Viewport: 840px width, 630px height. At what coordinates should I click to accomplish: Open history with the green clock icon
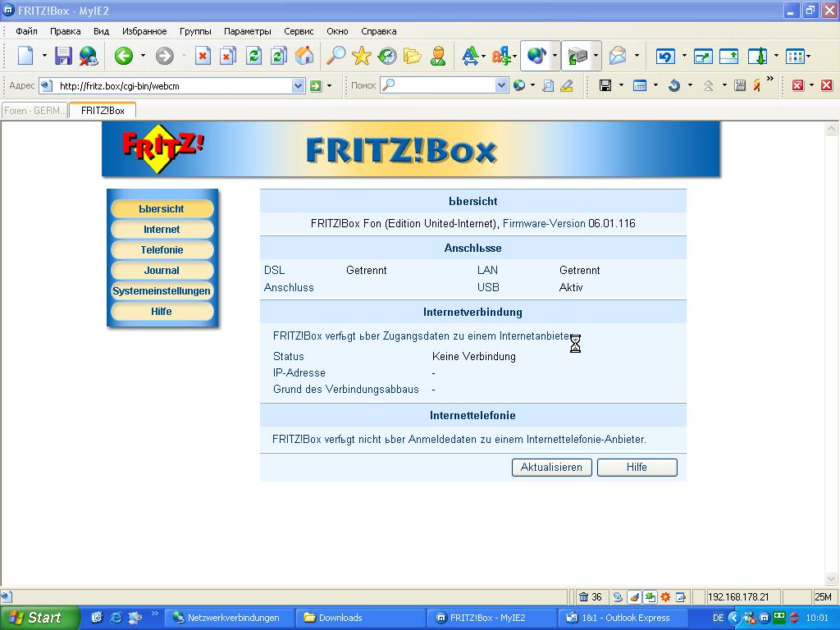387,56
